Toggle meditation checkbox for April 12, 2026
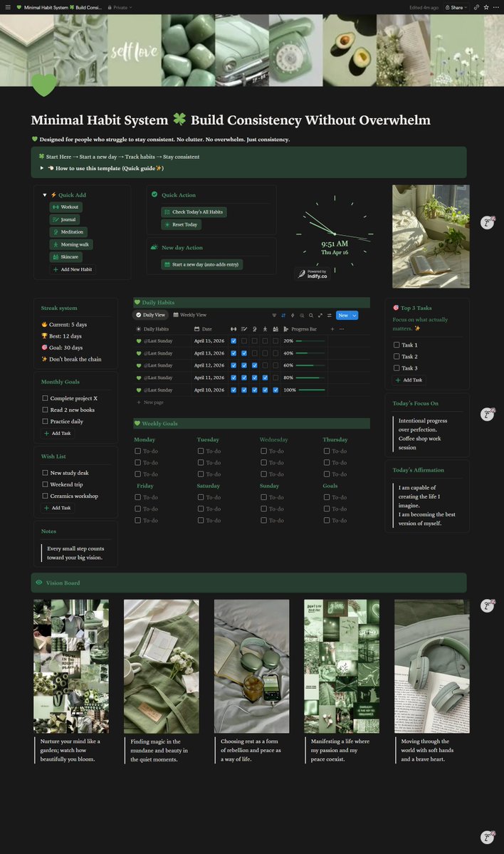The image size is (504, 854). 254,365
